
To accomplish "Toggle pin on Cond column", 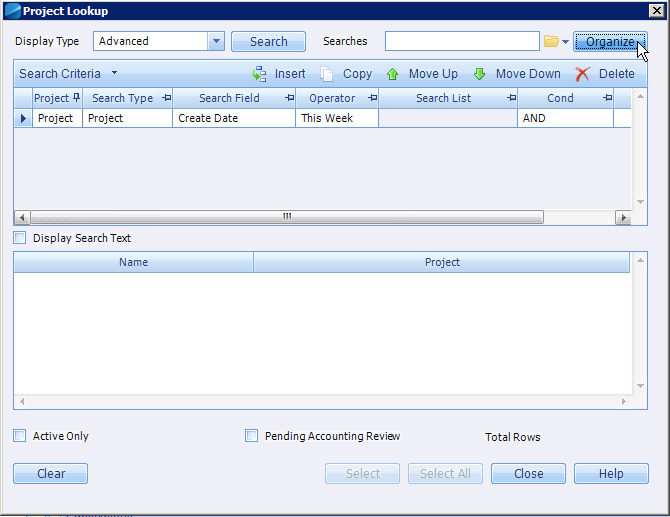I will [608, 98].
